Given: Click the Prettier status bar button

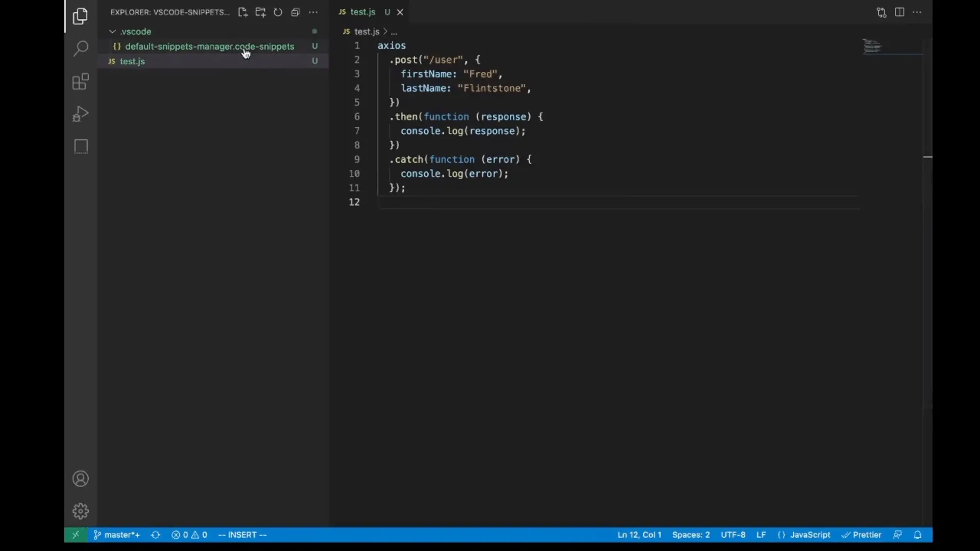Looking at the screenshot, I should click(862, 535).
